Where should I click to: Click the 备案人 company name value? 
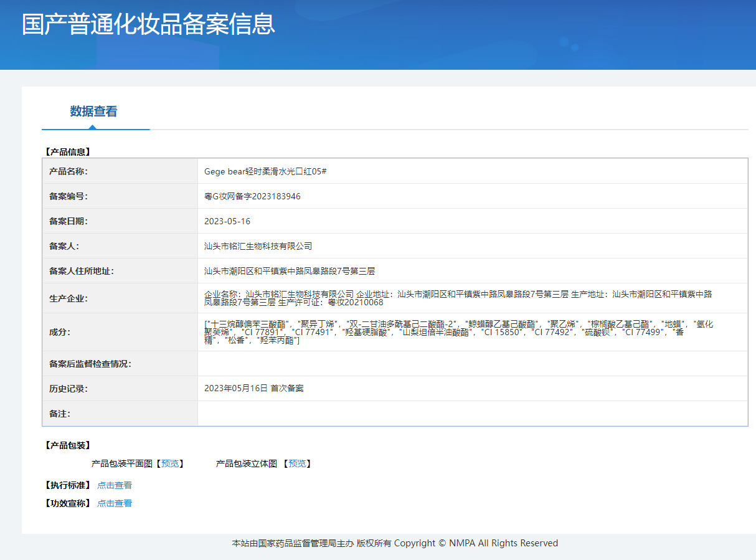[x=258, y=246]
